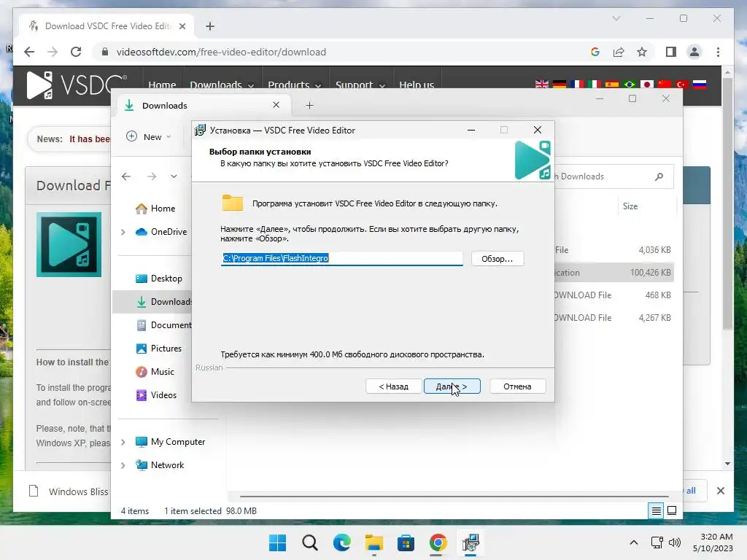Open Microsoft Edge from taskbar
This screenshot has height=560, width=747.
341,542
